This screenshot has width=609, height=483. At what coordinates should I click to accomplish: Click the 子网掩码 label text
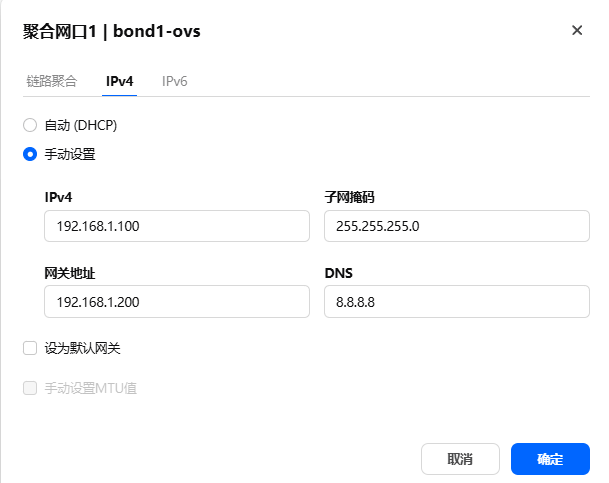[349, 196]
